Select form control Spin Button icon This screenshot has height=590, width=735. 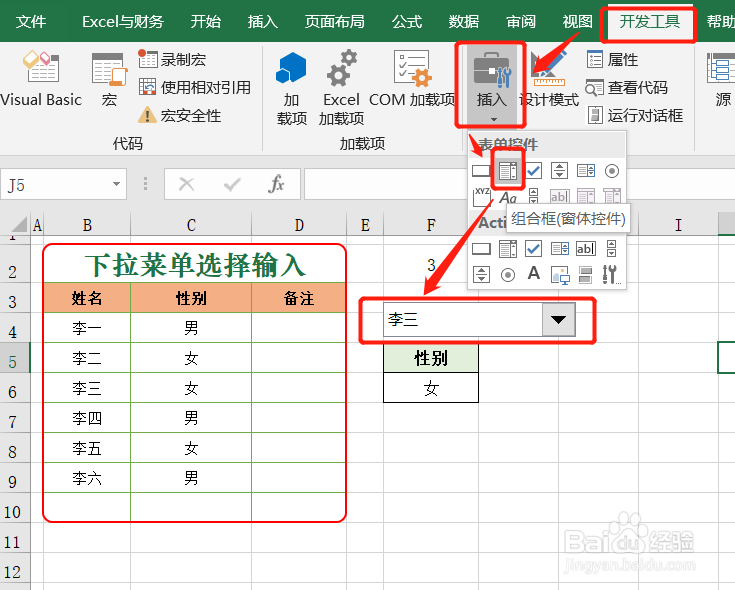pos(559,171)
